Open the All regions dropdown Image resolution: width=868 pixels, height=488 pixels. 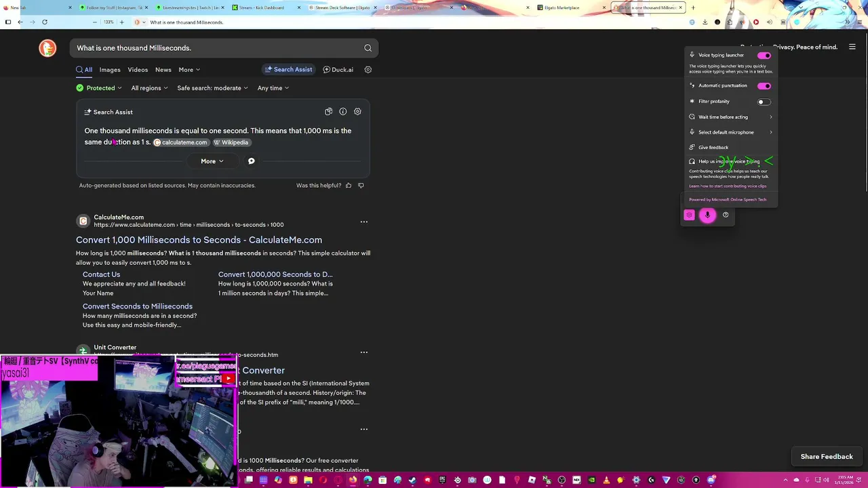click(149, 88)
